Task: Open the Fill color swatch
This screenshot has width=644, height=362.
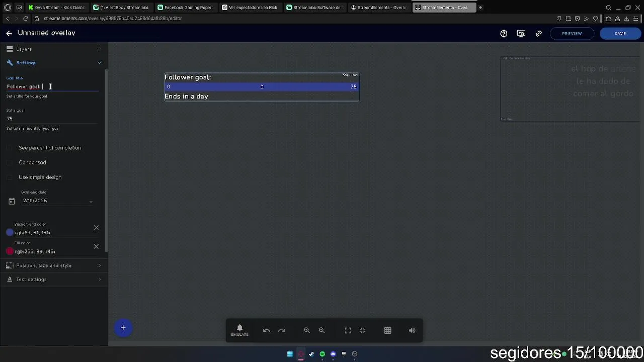Action: tap(10, 251)
